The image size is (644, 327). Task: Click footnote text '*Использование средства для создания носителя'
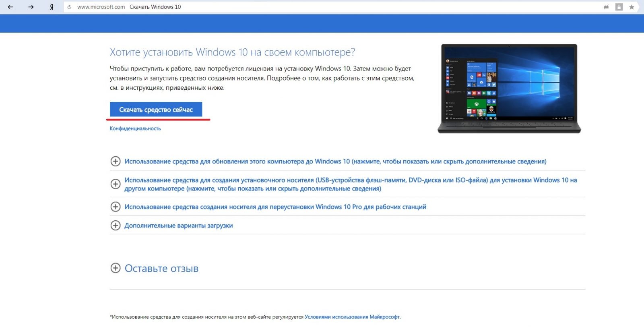[207, 317]
